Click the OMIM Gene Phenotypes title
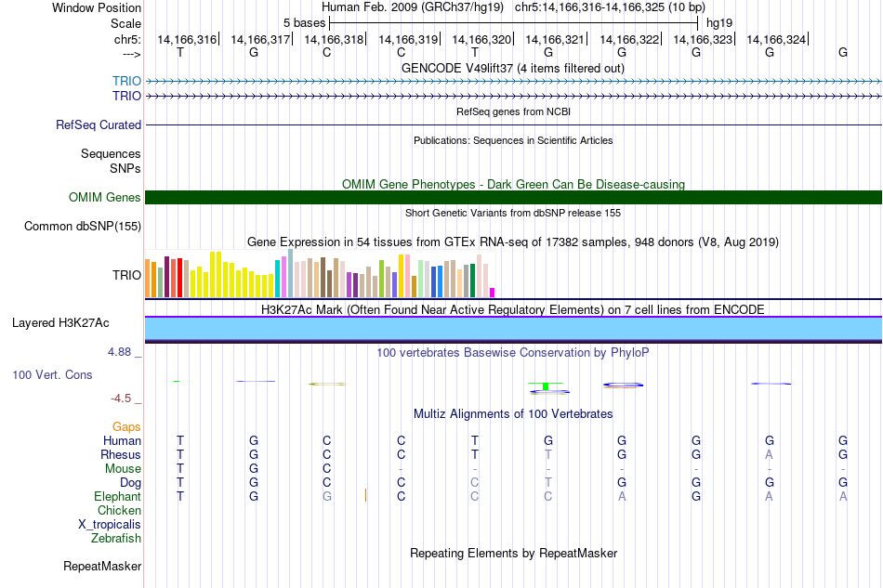This screenshot has height=588, width=883. 513,184
